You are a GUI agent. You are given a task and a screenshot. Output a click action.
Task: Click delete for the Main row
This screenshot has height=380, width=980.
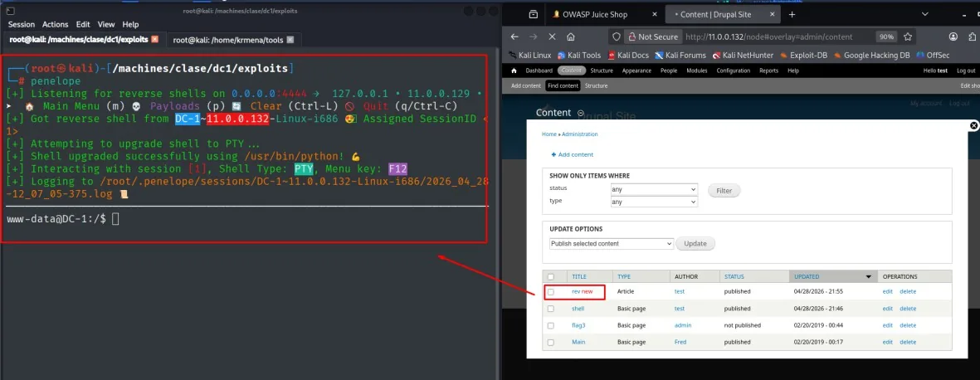[x=908, y=343]
